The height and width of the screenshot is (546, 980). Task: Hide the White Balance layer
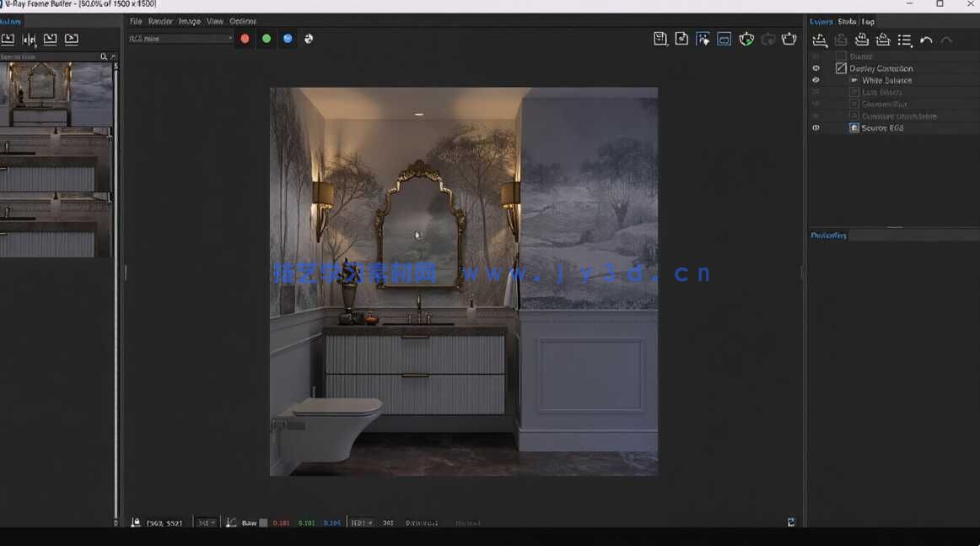[x=815, y=79]
